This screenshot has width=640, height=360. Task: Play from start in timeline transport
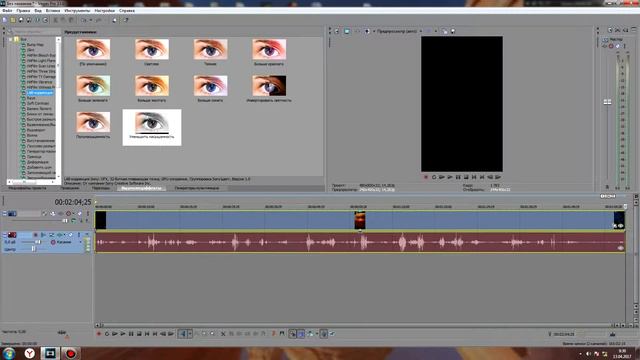[x=115, y=334]
